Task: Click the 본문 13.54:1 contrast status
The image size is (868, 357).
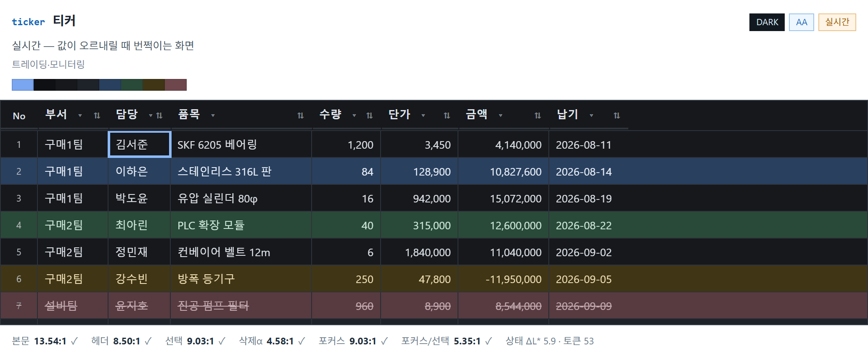Action: (x=45, y=341)
